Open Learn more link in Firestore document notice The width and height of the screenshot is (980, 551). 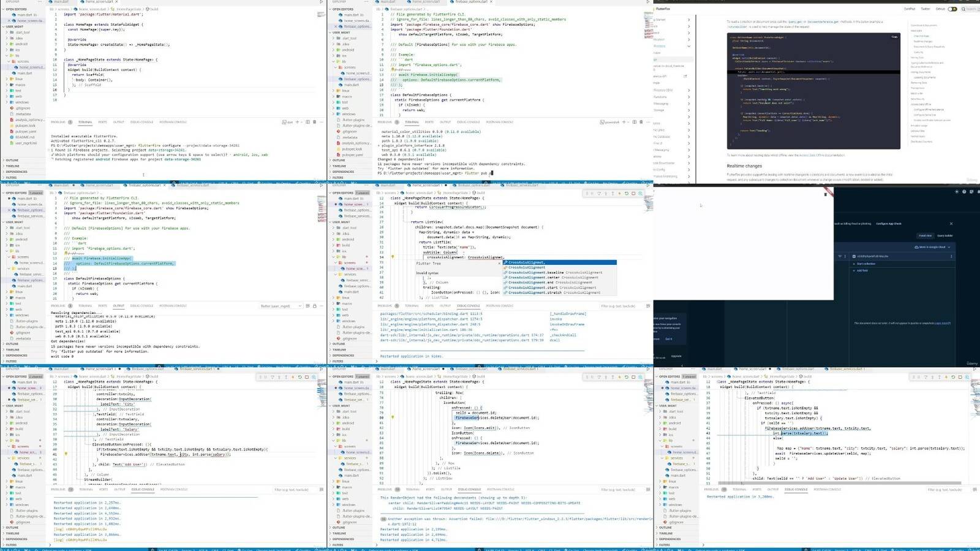942,323
